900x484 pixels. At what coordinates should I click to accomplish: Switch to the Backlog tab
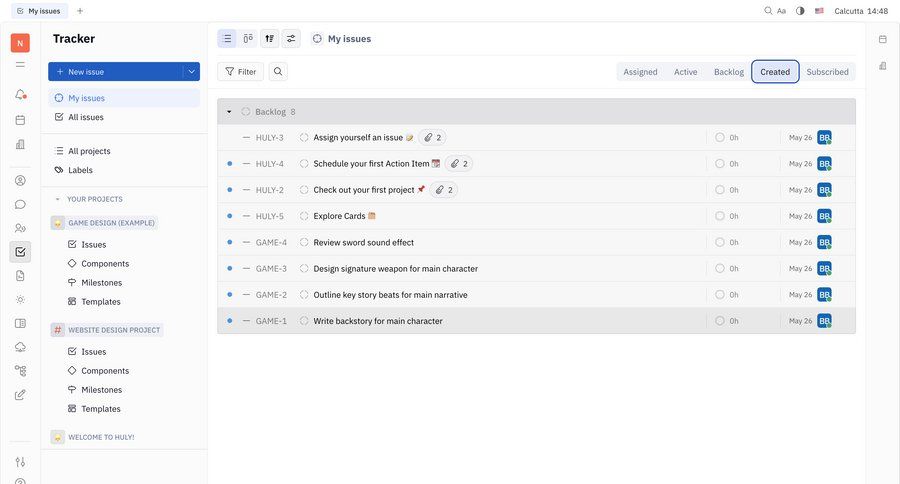click(729, 72)
